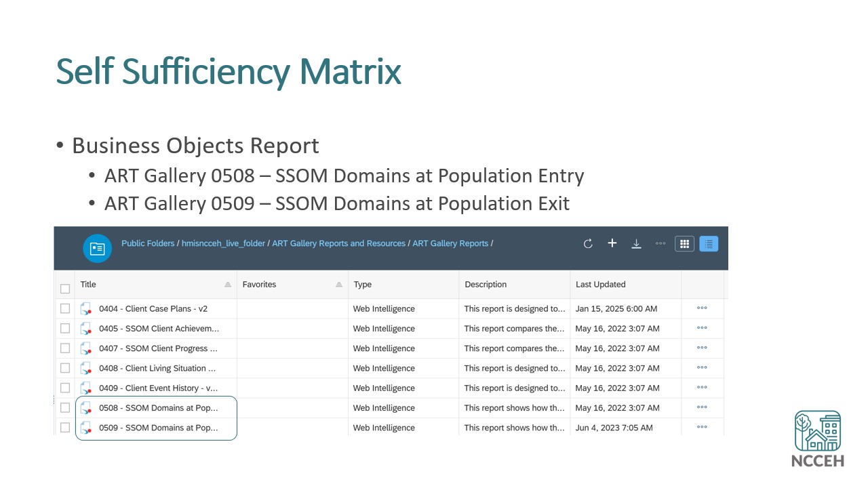Open Title column sort menu arrow
This screenshot has height=488, width=868.
click(228, 285)
